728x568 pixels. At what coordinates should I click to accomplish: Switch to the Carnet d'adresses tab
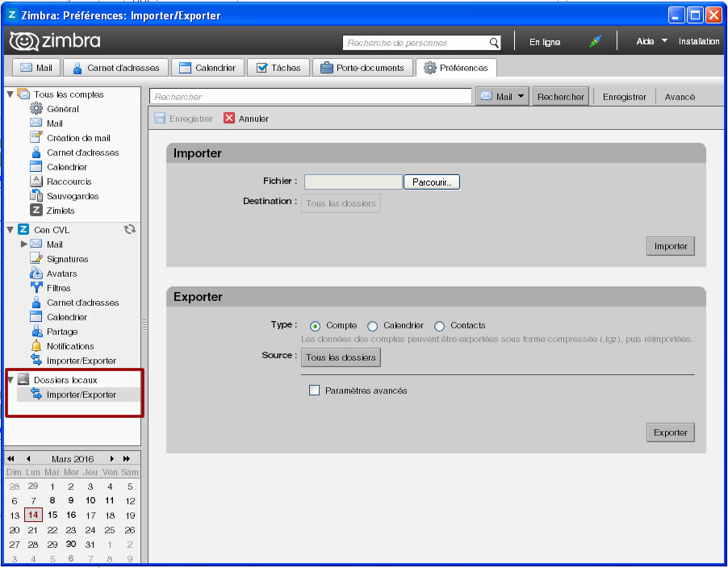[x=116, y=68]
